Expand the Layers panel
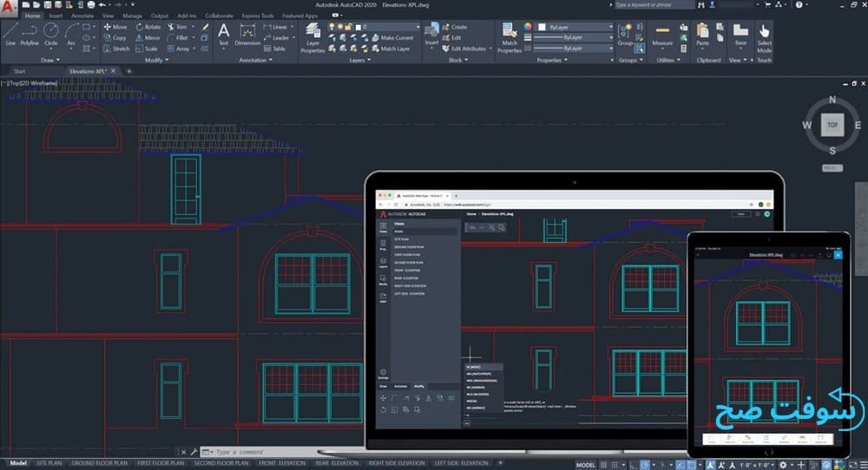 click(x=360, y=61)
